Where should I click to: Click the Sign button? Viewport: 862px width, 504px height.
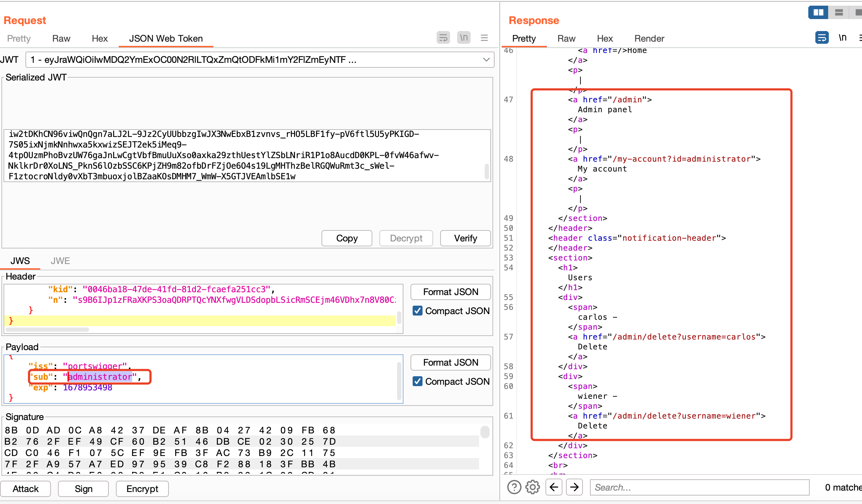(x=83, y=489)
